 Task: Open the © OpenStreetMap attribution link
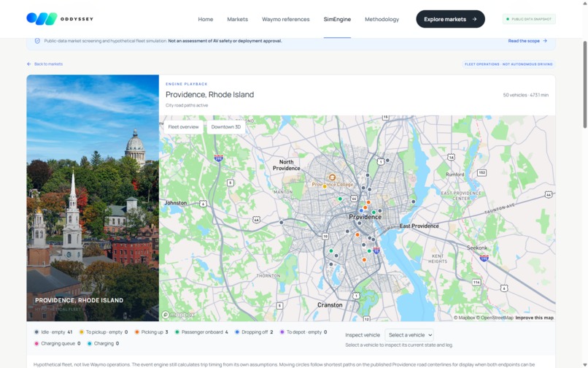click(495, 318)
